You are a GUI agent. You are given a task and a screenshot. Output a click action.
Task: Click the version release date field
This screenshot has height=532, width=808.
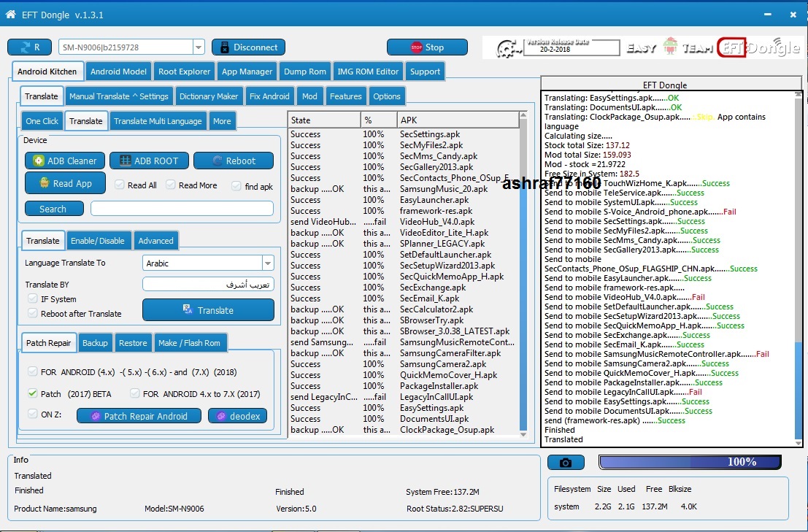(572, 48)
